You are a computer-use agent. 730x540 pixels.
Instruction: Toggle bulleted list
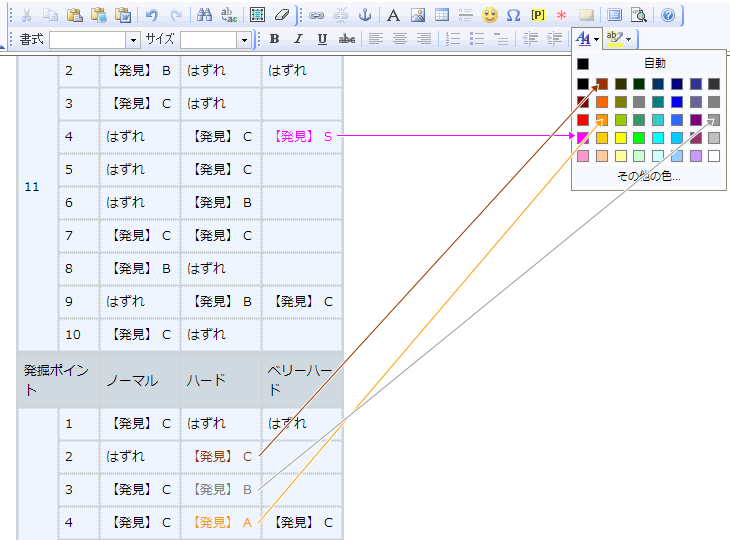tap(477, 39)
